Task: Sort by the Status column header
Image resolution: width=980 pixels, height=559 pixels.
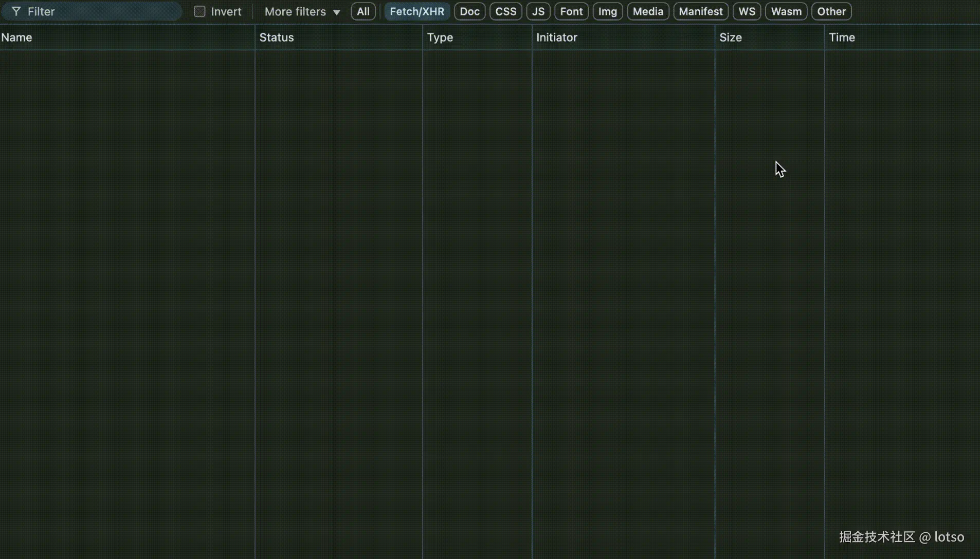Action: click(277, 37)
